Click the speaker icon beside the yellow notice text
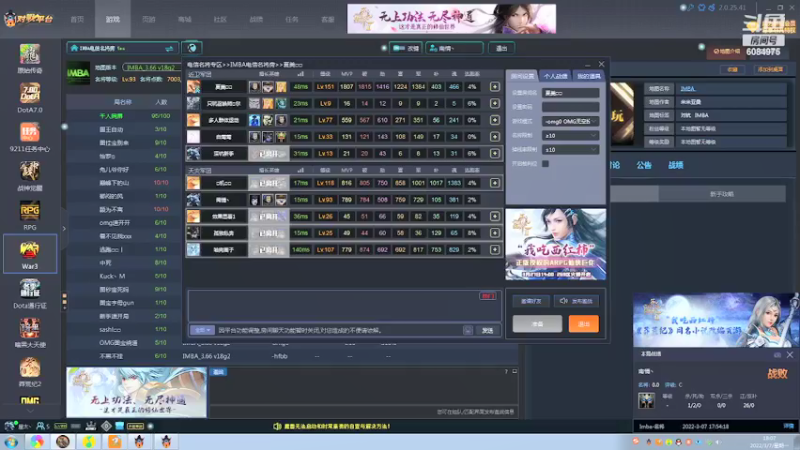This screenshot has width=800, height=450. pyautogui.click(x=277, y=426)
